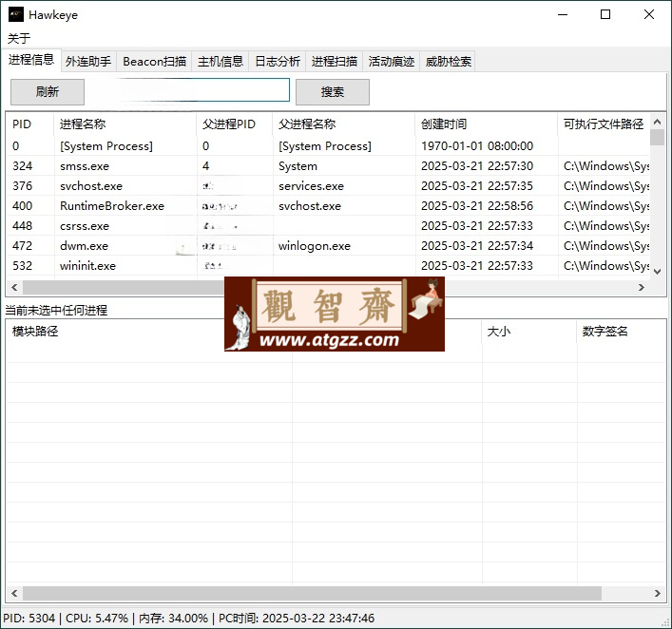
Task: Select the smss.exe process
Action: [85, 166]
